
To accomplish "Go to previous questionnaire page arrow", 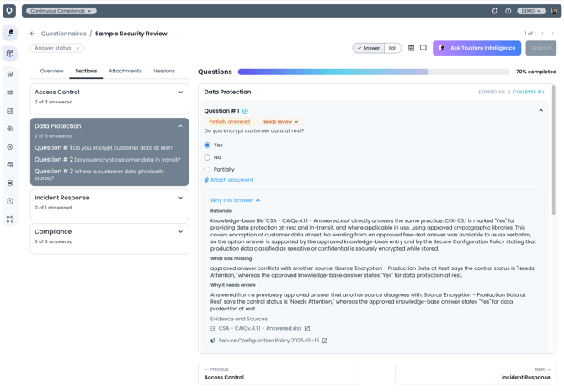I will click(x=542, y=34).
